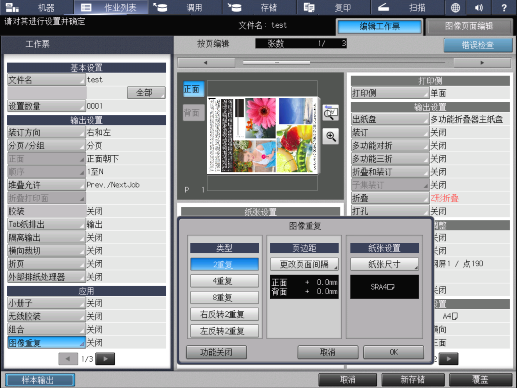The image size is (517, 388).
Task: Click bottom bar 取消 cancel button
Action: pyautogui.click(x=348, y=380)
